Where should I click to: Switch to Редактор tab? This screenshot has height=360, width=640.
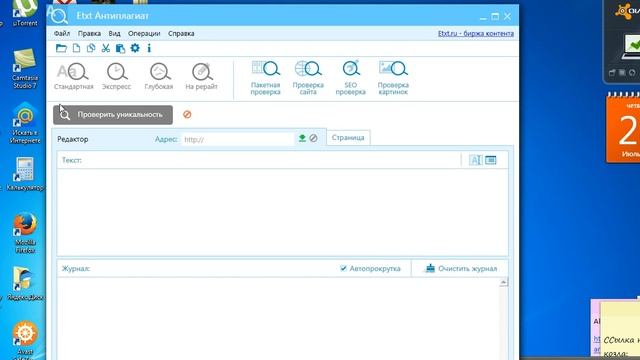pos(73,139)
